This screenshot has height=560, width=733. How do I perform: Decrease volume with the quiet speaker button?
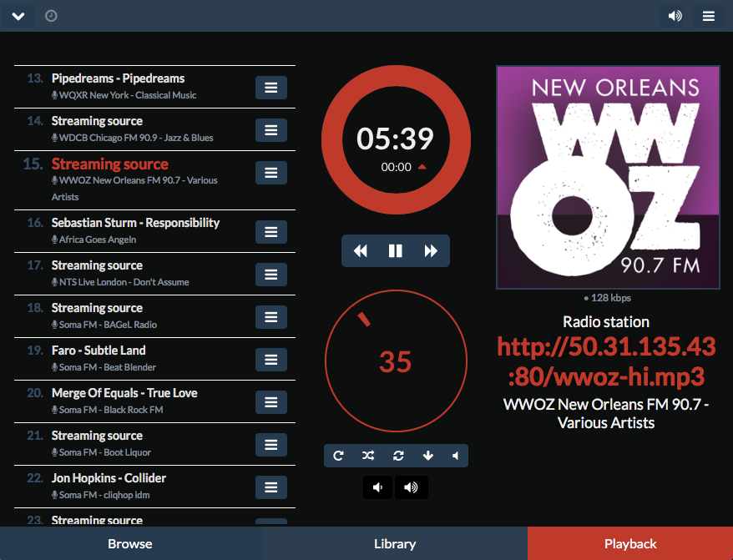[x=377, y=487]
